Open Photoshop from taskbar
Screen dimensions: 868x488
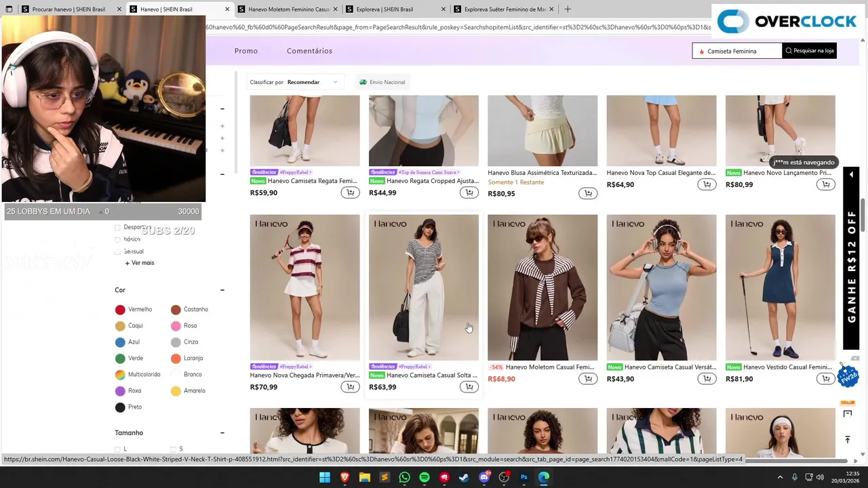point(524,477)
